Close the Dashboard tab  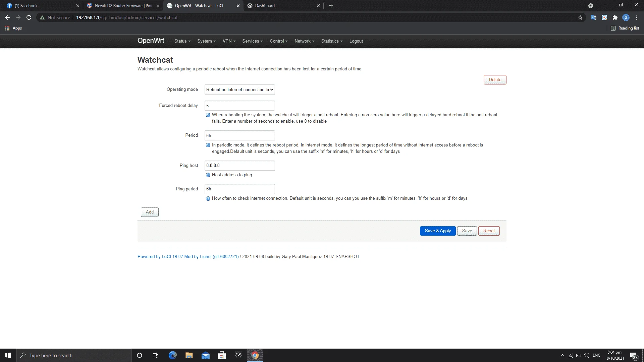pos(318,6)
